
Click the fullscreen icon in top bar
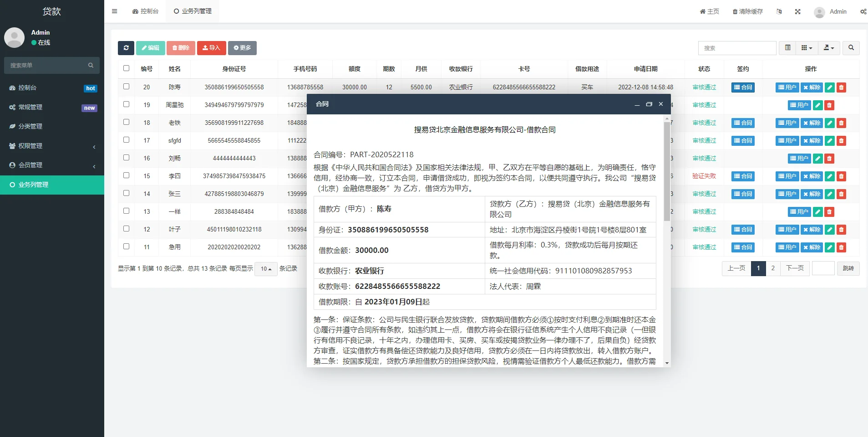pos(797,12)
